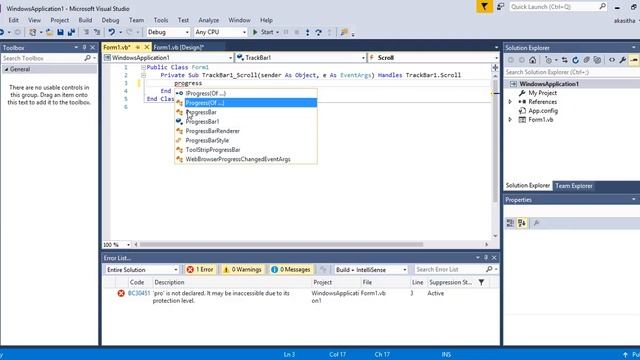
Task: Open the Debug menu
Action: [x=110, y=20]
